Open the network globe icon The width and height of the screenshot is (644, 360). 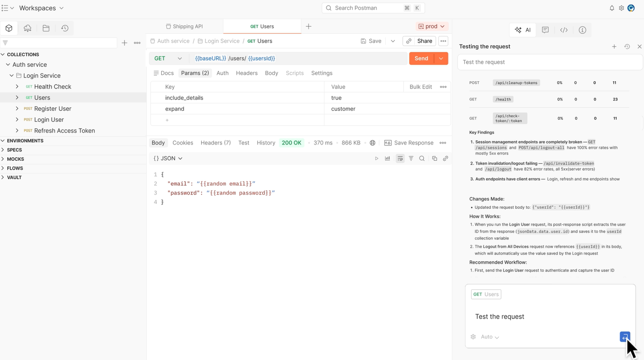pyautogui.click(x=373, y=143)
